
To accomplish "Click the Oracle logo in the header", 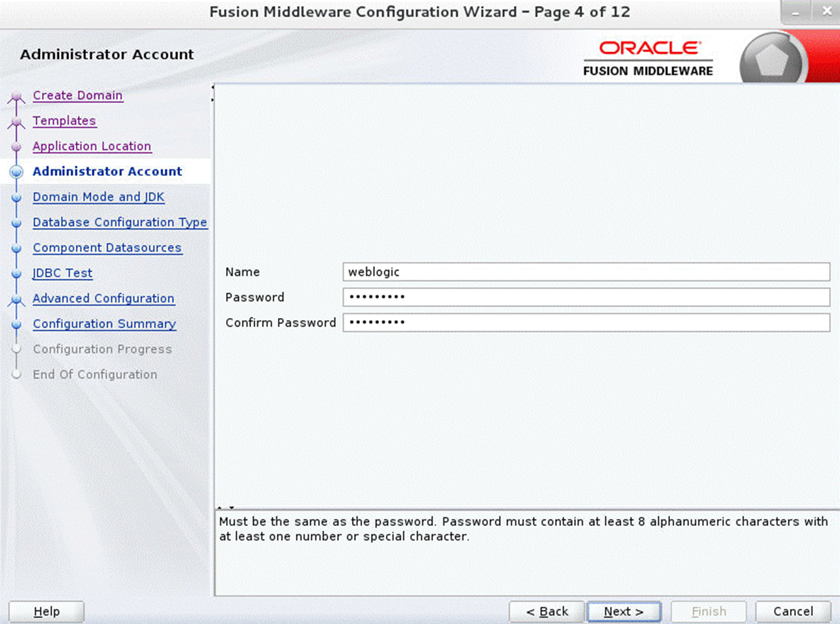I will coord(648,46).
